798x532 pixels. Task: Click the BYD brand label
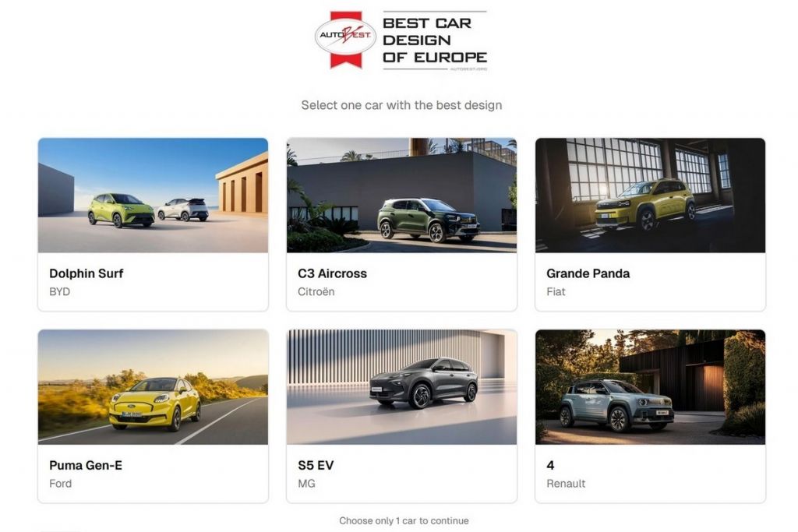59,292
